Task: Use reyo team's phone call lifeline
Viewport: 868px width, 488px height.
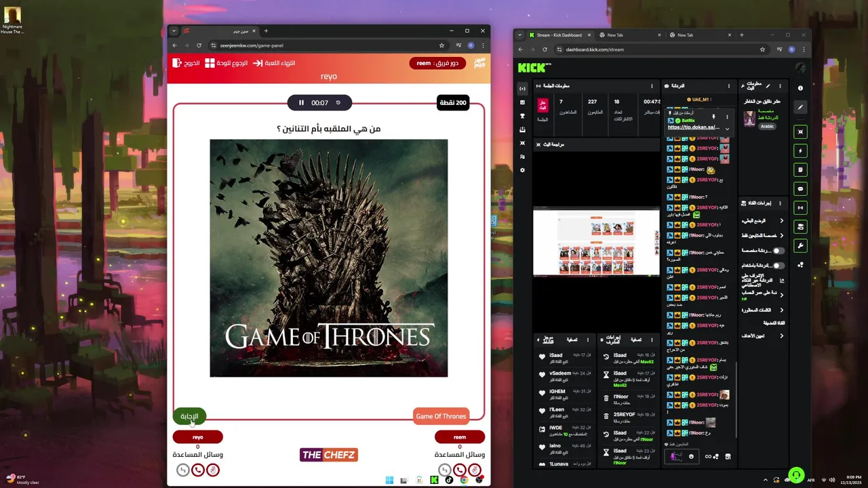Action: click(198, 470)
